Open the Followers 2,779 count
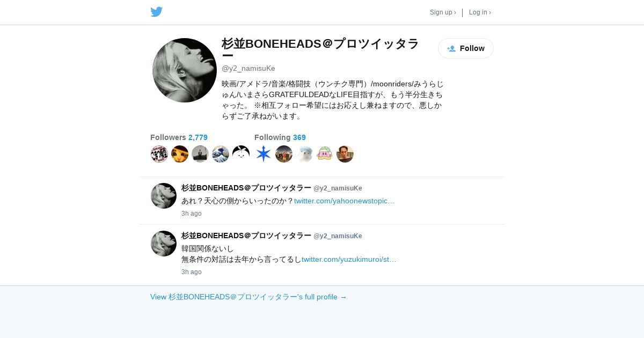This screenshot has width=644, height=338. coord(179,137)
